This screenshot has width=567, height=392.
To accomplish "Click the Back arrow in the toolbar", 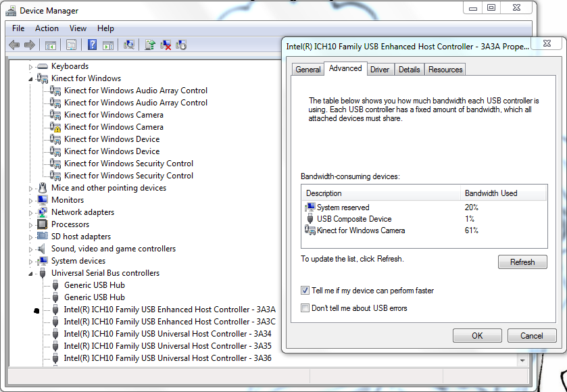I will tap(14, 45).
